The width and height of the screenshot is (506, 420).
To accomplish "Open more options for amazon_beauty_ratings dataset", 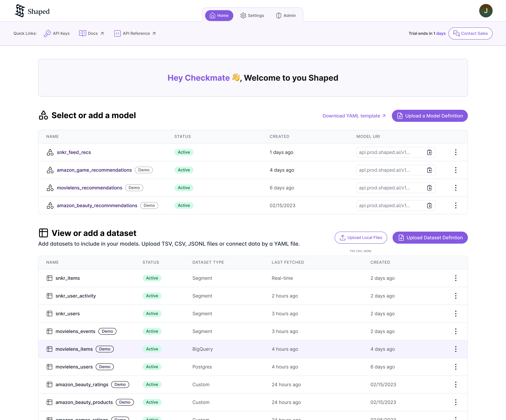I will tap(456, 385).
